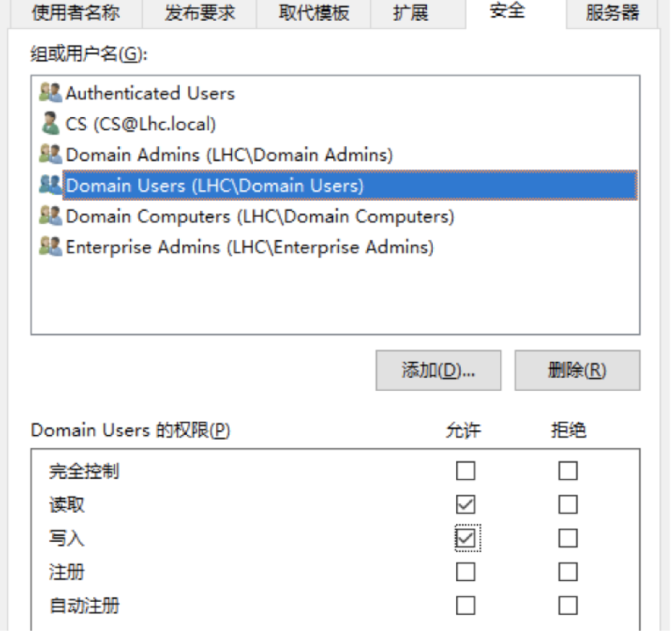Click the Domain Computers group icon
The image size is (672, 634).
pos(51,216)
